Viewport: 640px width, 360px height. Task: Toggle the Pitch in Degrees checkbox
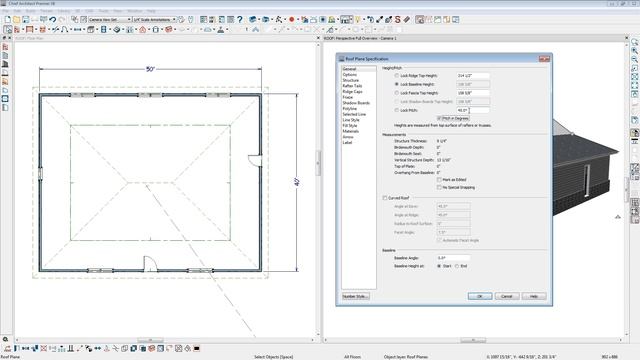[439, 118]
